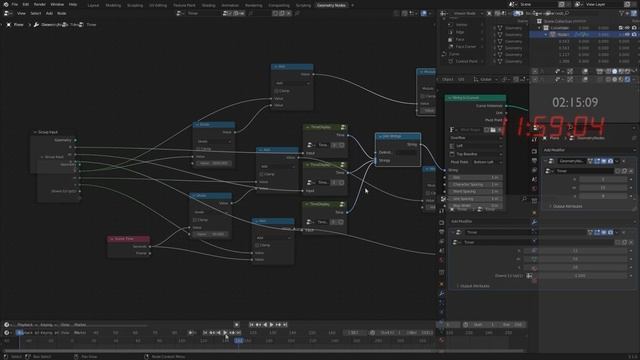640x360 pixels.
Task: Switch to the Shading workspace tab
Action: [209, 5]
